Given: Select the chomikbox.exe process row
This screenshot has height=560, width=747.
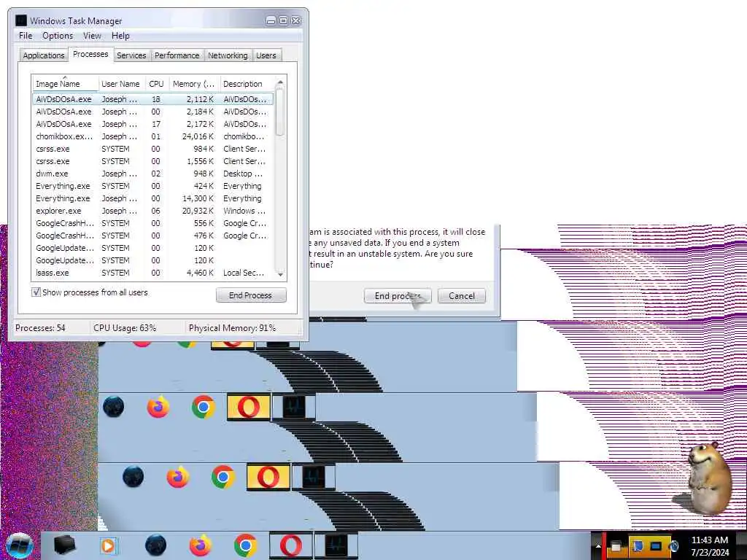Looking at the screenshot, I should (x=153, y=136).
